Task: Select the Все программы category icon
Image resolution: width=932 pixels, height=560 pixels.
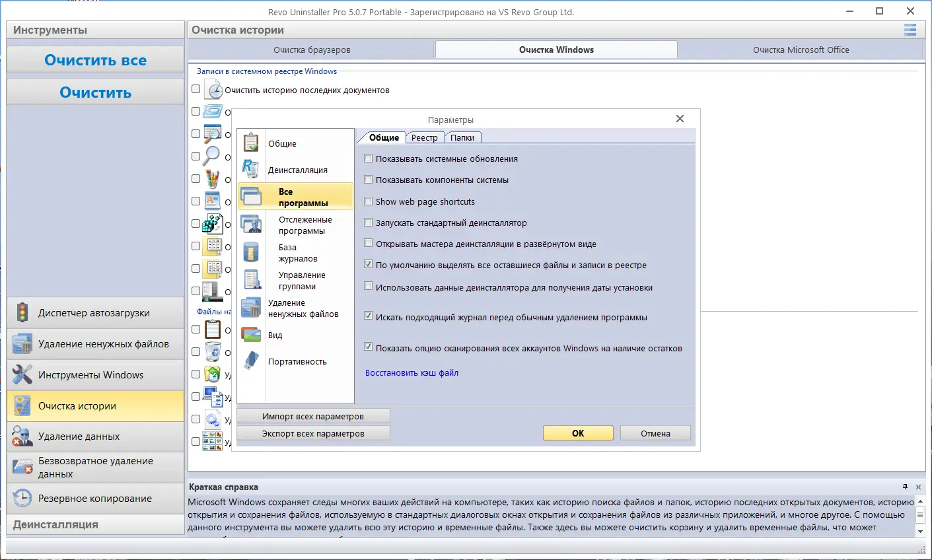Action: (251, 197)
